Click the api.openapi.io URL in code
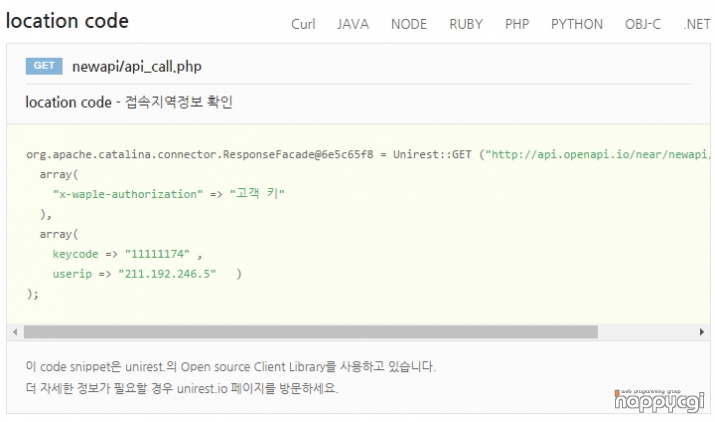The width and height of the screenshot is (715, 422). [x=598, y=155]
